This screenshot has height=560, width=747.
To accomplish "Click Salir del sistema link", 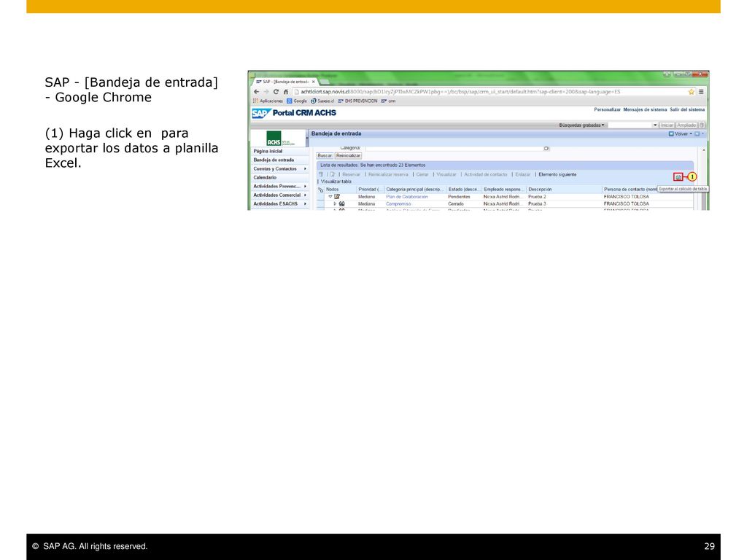I will pos(687,109).
